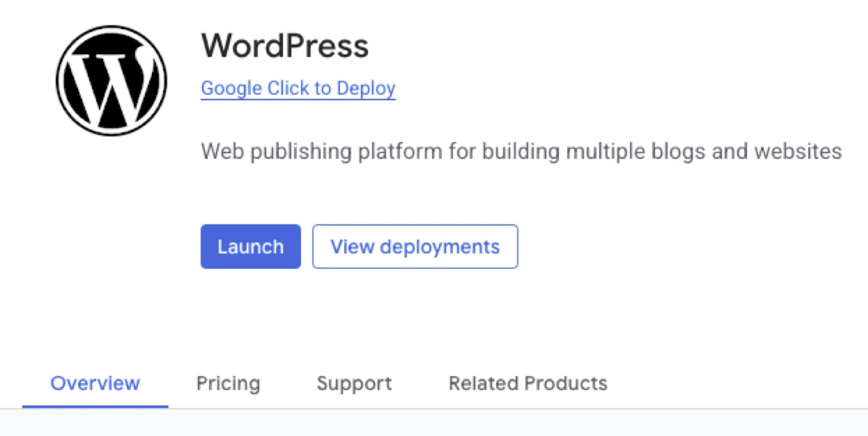Click the web publishing platform description text

coord(521,151)
